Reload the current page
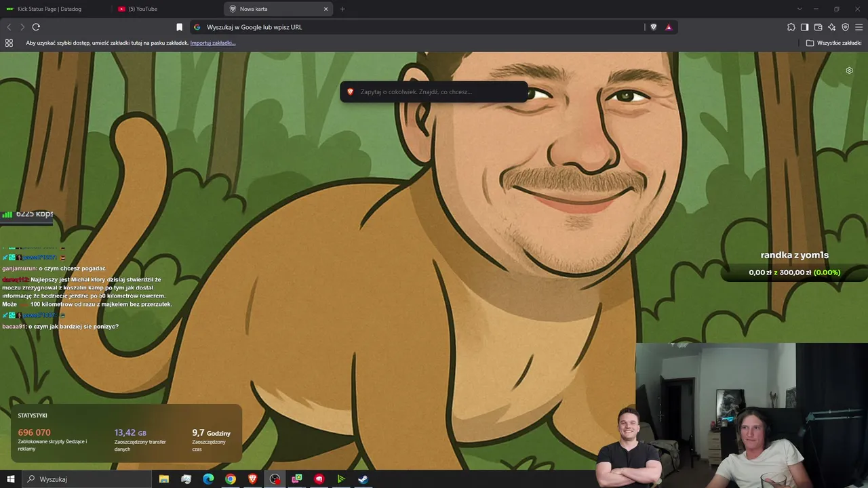The width and height of the screenshot is (868, 488). point(36,27)
